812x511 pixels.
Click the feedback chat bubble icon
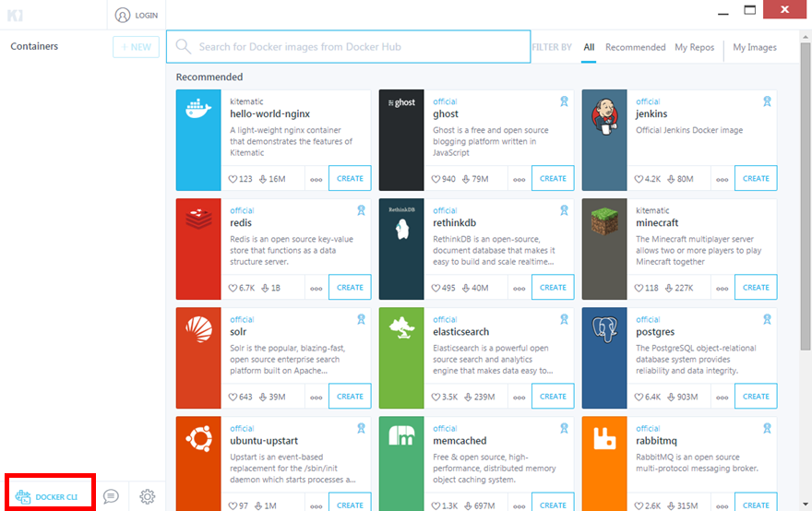point(111,496)
